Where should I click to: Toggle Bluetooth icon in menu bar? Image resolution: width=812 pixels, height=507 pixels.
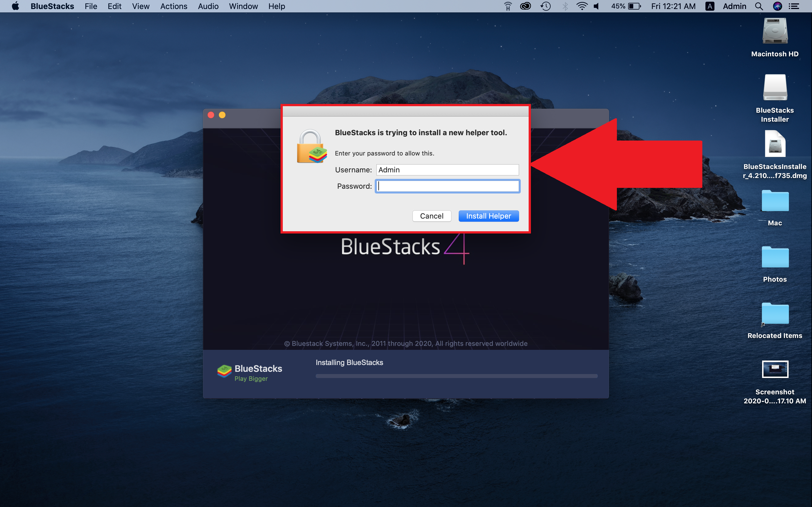tap(566, 6)
